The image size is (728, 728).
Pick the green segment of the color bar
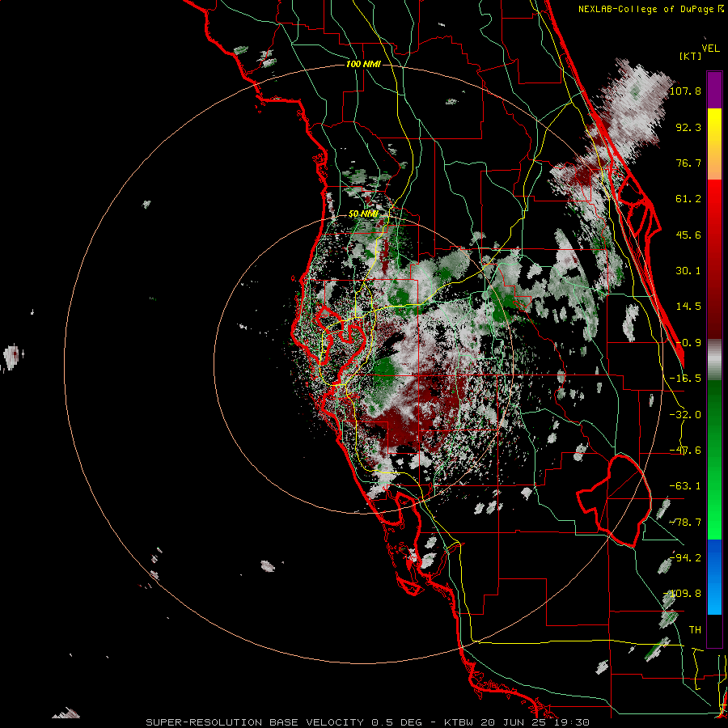pos(714,459)
